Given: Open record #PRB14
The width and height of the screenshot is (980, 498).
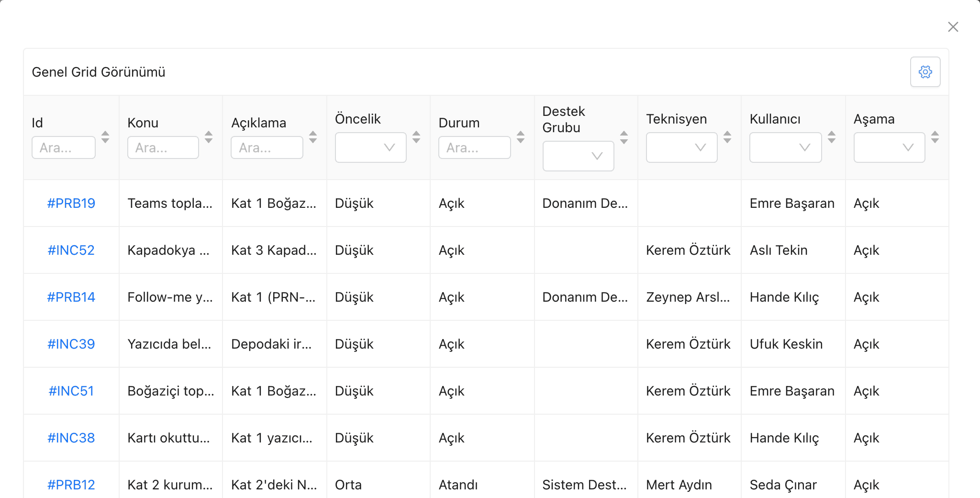Looking at the screenshot, I should (x=71, y=297).
